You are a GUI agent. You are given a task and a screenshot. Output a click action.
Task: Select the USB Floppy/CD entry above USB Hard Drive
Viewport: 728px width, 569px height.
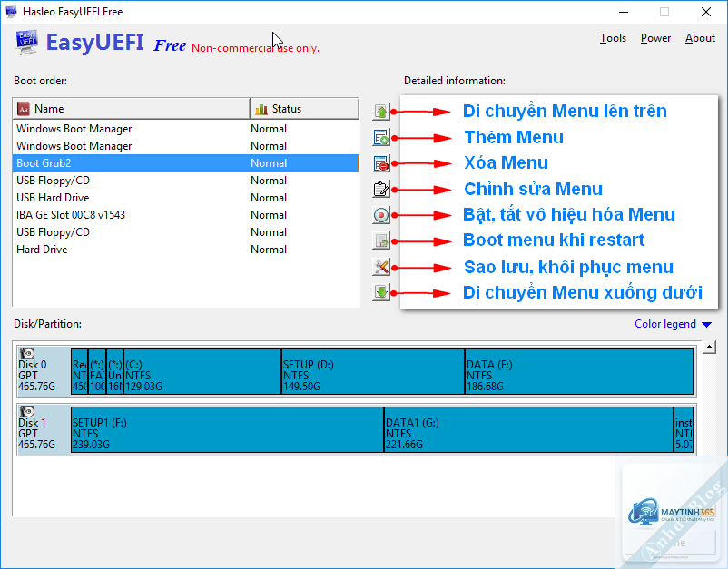click(x=186, y=180)
